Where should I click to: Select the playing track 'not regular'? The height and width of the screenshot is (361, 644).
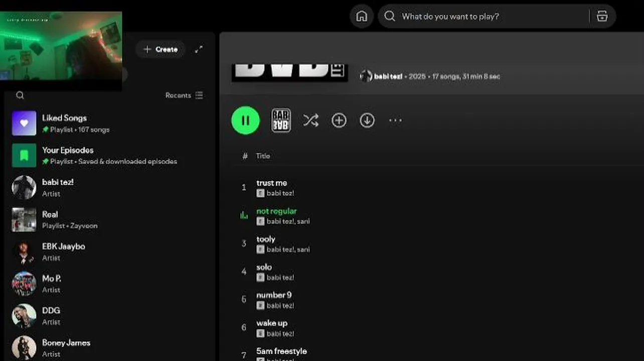tap(276, 211)
